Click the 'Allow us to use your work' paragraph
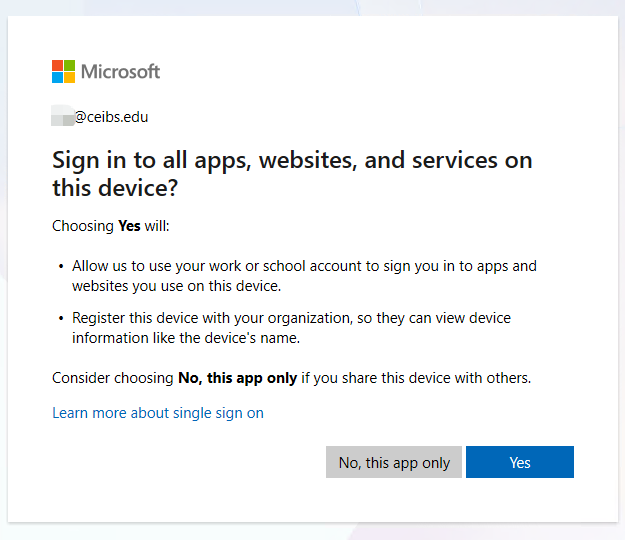This screenshot has width=625, height=540. 304,276
